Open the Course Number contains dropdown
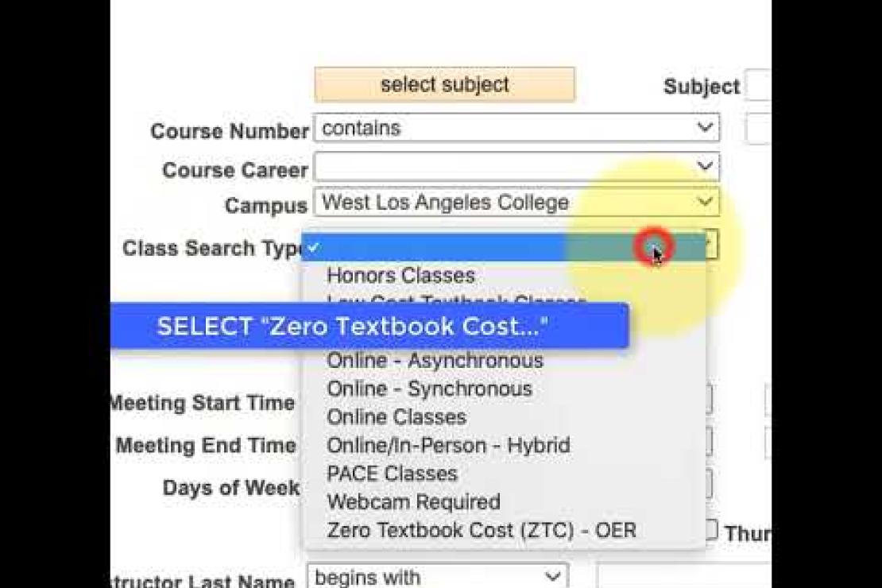 [x=516, y=128]
